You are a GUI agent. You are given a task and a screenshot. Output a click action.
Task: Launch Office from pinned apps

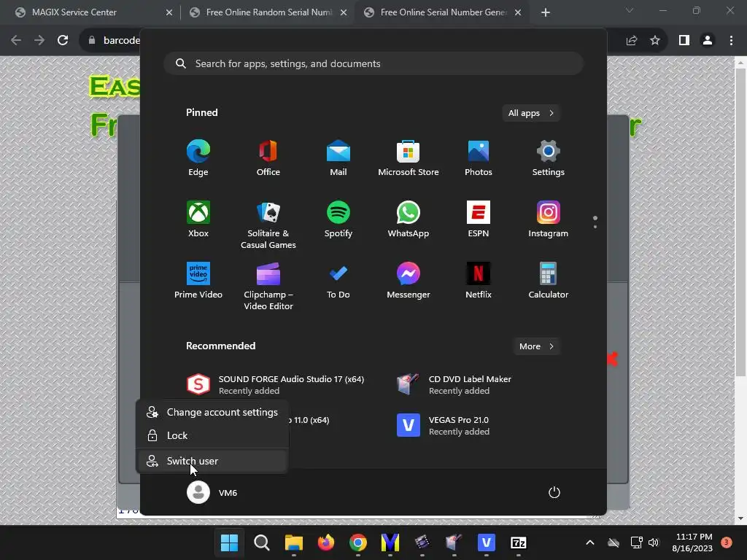[x=268, y=158]
